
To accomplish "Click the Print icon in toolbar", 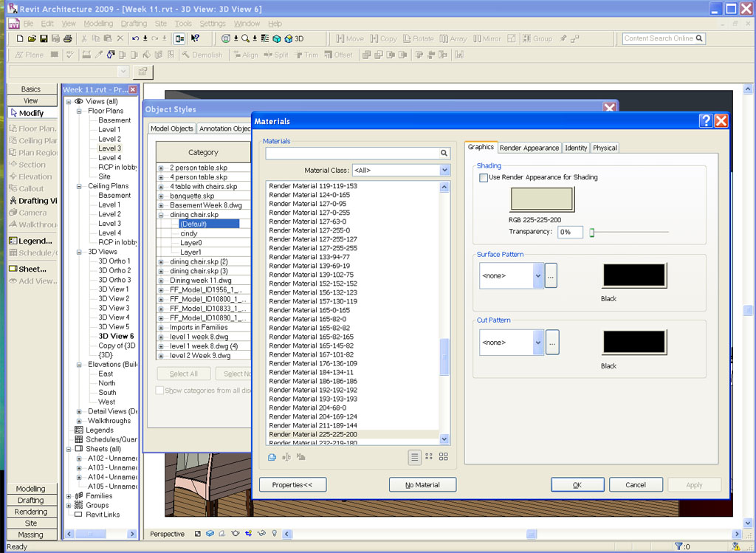I will (x=68, y=38).
